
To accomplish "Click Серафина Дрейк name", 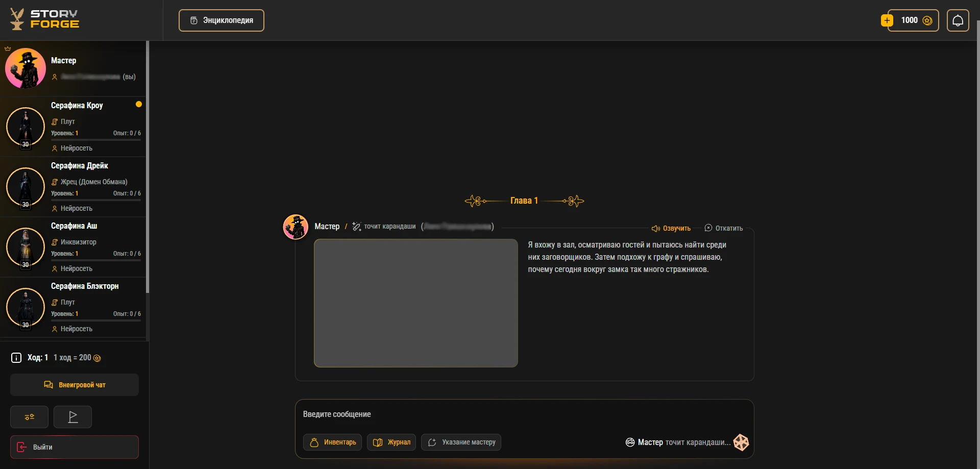I will point(80,166).
